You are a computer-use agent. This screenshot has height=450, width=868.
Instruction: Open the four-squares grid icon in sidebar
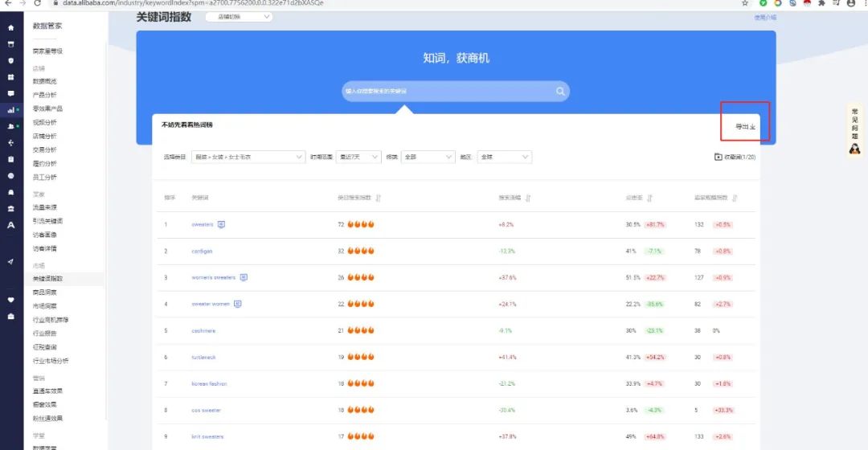(x=10, y=77)
